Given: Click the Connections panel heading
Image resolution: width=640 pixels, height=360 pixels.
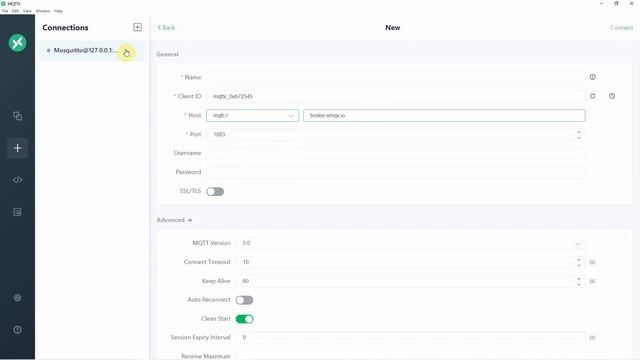Looking at the screenshot, I should pyautogui.click(x=65, y=27).
